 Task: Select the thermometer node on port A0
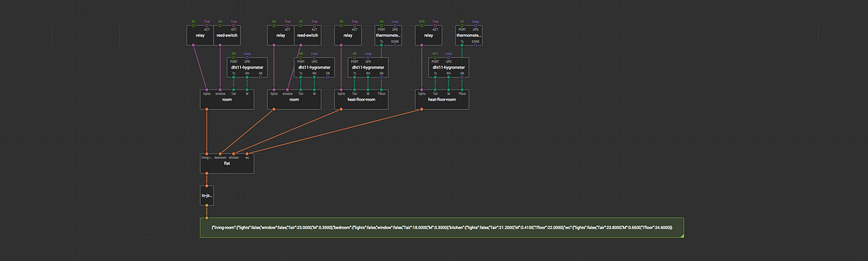[388, 35]
